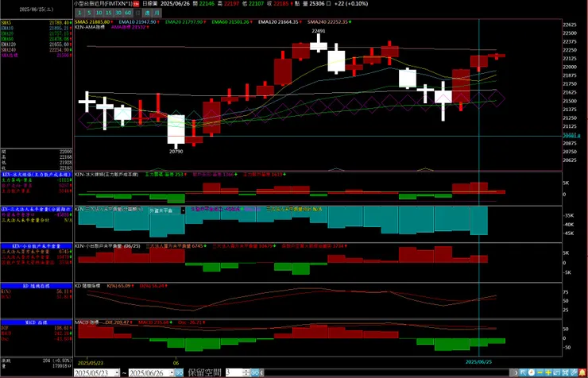Click the horizontal chart scrollbar track

[389, 372]
